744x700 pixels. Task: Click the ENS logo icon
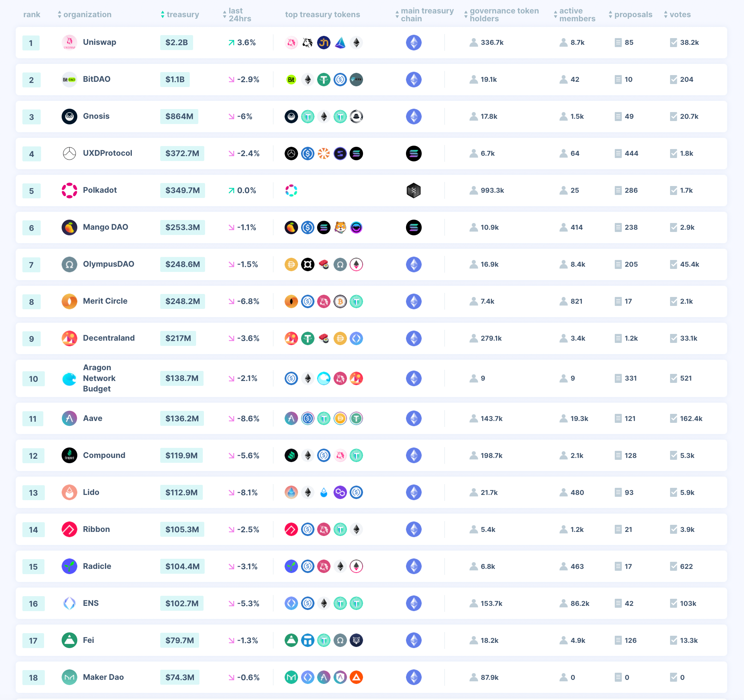[x=69, y=603]
